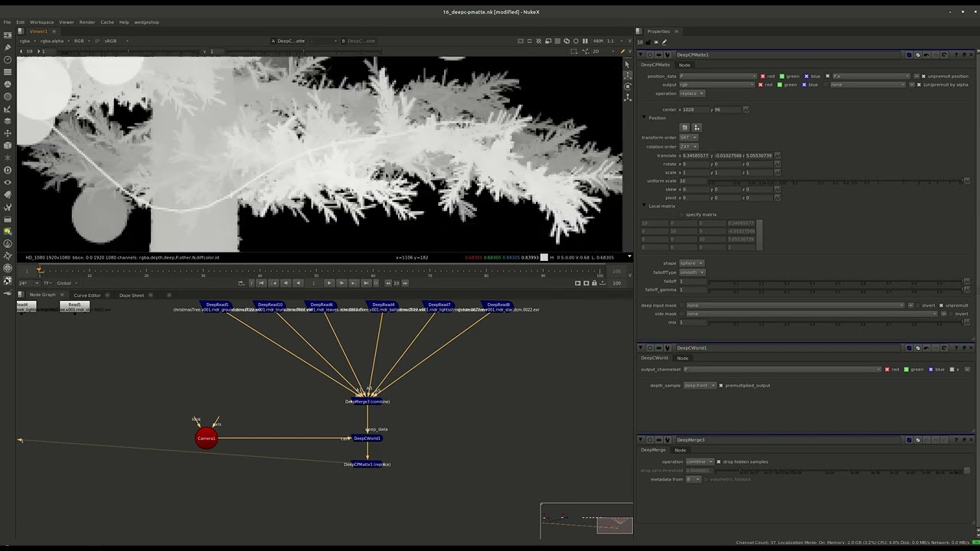Switch to the Curve Editor tab
The image size is (980, 551).
87,295
